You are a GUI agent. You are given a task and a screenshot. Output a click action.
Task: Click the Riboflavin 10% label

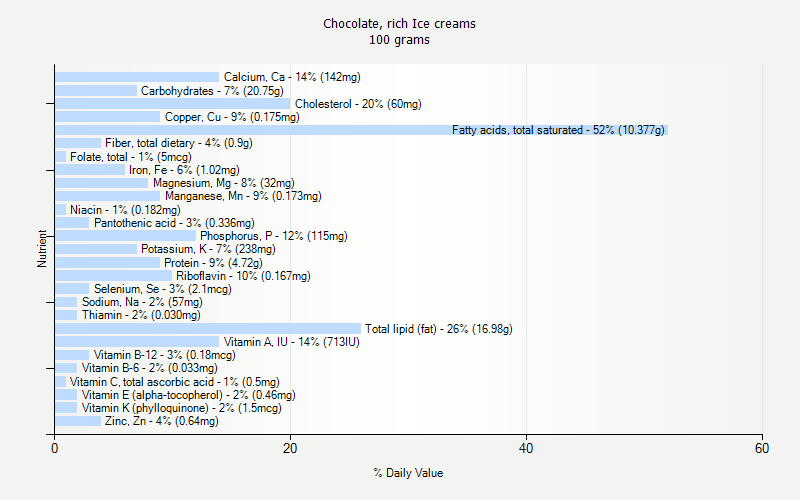[x=243, y=276]
